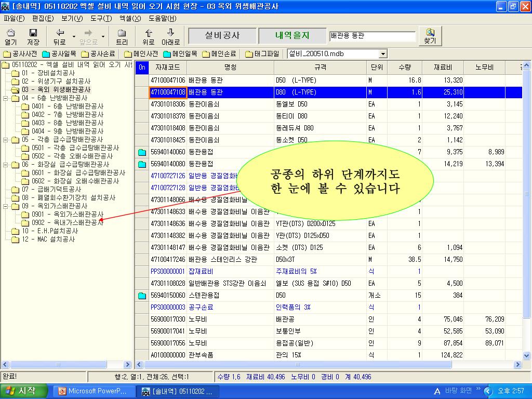Open the 설비_200510.mdb database dropdown
Image resolution: width=532 pixels, height=399 pixels.
click(x=383, y=54)
